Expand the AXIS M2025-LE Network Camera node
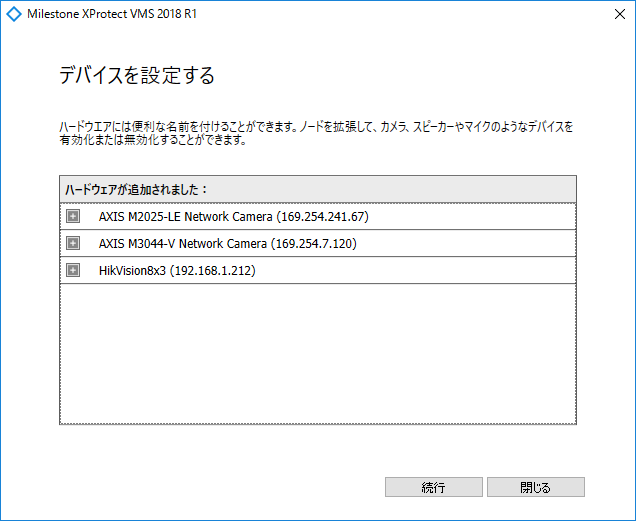The height and width of the screenshot is (521, 636). click(73, 216)
